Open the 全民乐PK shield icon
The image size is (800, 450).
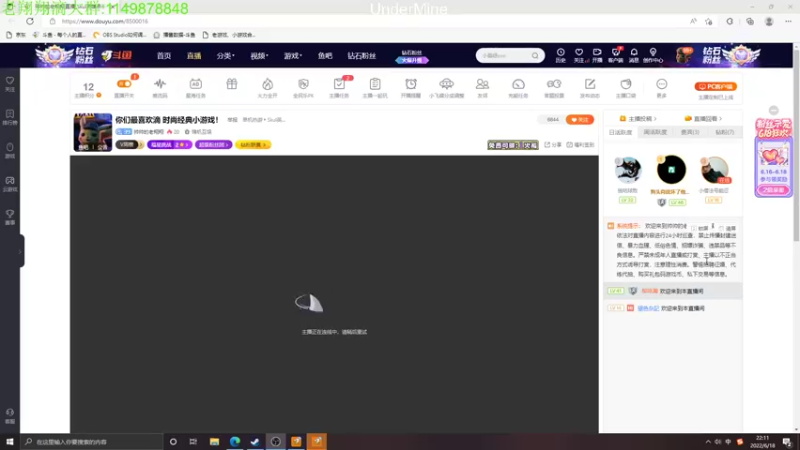303,84
